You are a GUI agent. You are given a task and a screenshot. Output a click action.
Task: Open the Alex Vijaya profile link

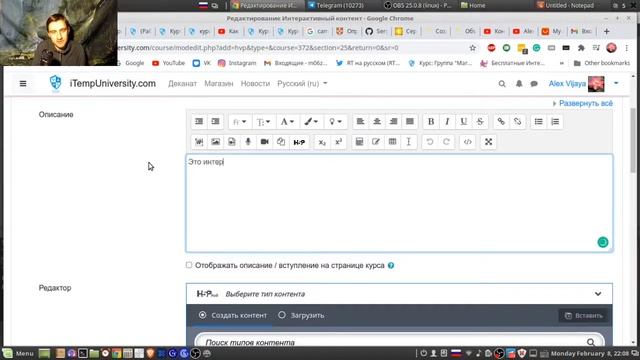point(567,84)
